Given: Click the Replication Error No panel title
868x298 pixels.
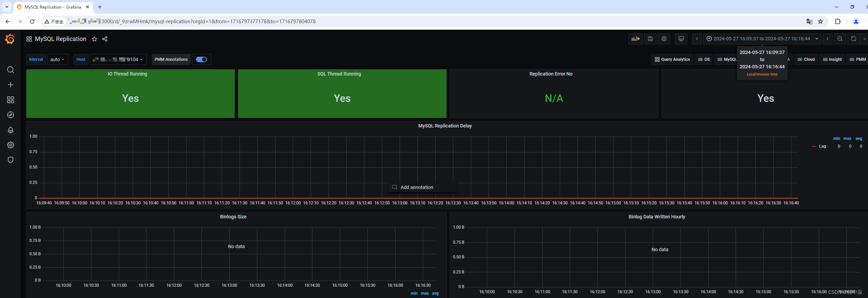Looking at the screenshot, I should (551, 74).
